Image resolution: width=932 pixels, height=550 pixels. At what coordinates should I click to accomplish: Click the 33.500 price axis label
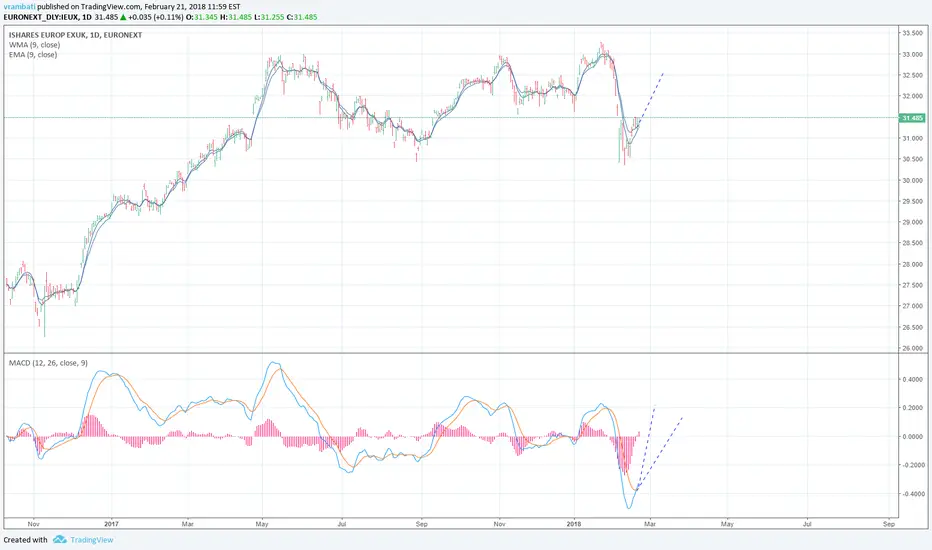tap(912, 33)
